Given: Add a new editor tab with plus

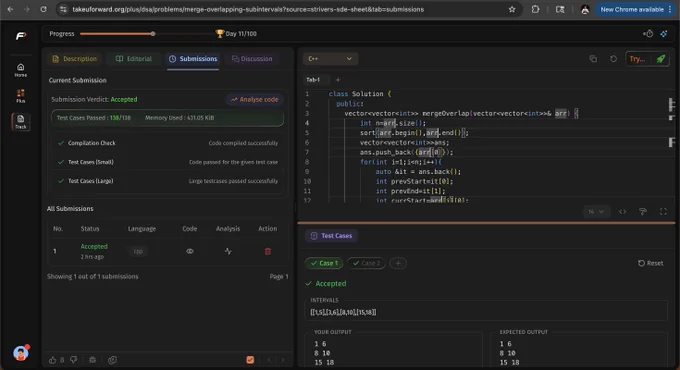Looking at the screenshot, I should coord(338,80).
